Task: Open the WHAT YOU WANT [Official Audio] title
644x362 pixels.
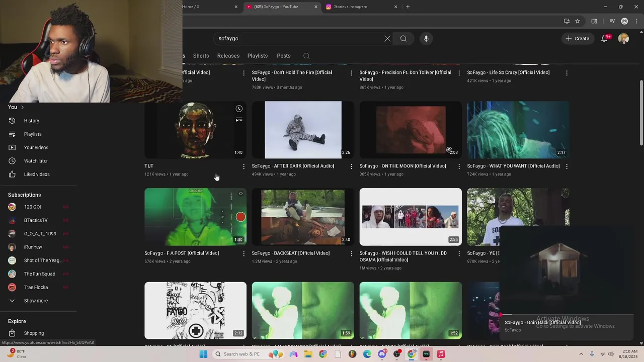Action: (x=513, y=166)
